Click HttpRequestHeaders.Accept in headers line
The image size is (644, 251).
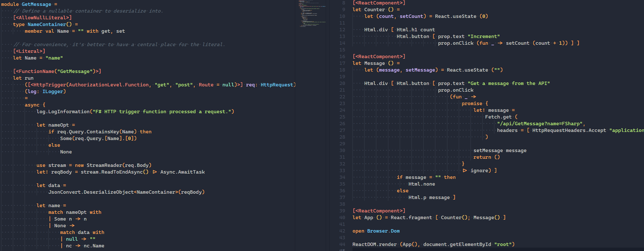click(x=569, y=130)
